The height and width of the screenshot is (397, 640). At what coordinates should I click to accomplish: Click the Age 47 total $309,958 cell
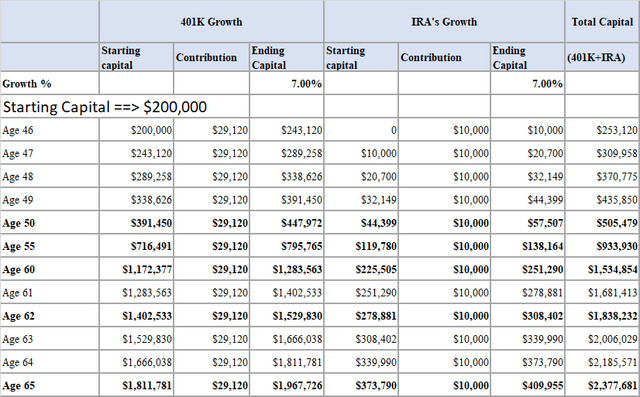coord(602,153)
